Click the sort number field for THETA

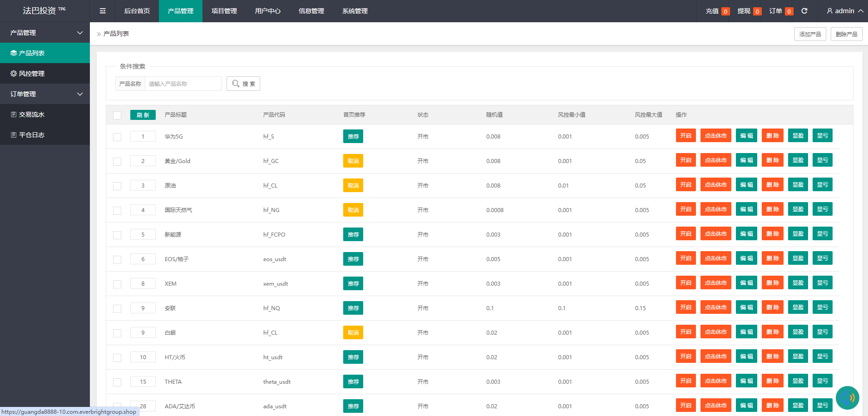143,381
